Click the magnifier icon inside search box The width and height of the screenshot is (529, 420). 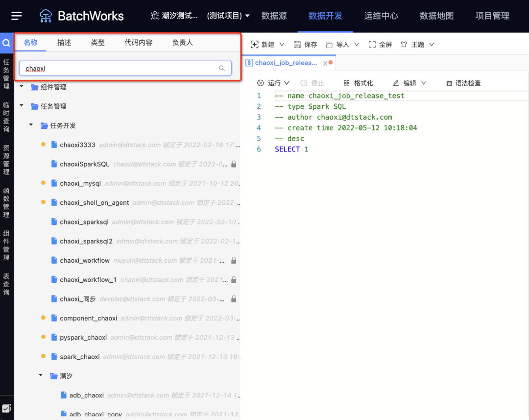pyautogui.click(x=222, y=68)
